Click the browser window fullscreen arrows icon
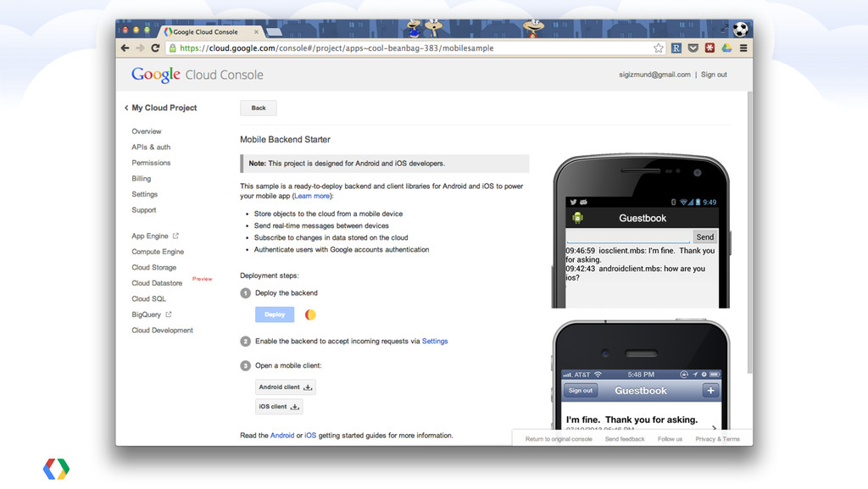The width and height of the screenshot is (868, 489). click(x=724, y=28)
